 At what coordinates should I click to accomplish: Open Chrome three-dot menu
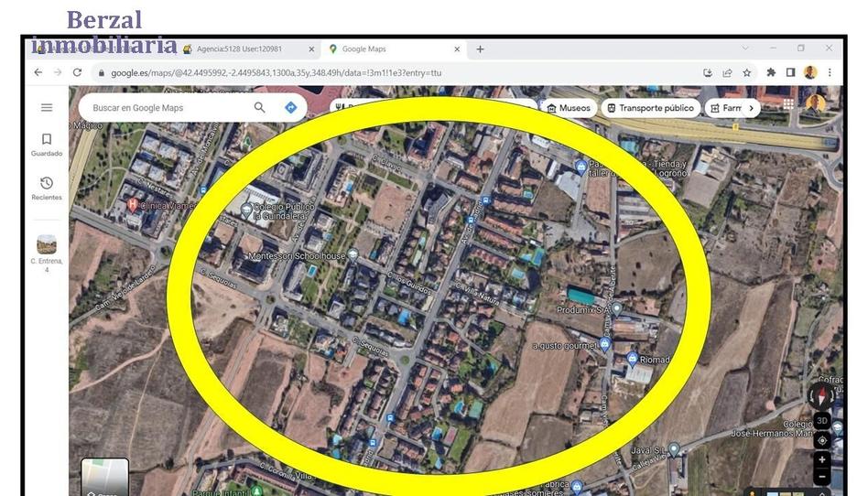830,73
